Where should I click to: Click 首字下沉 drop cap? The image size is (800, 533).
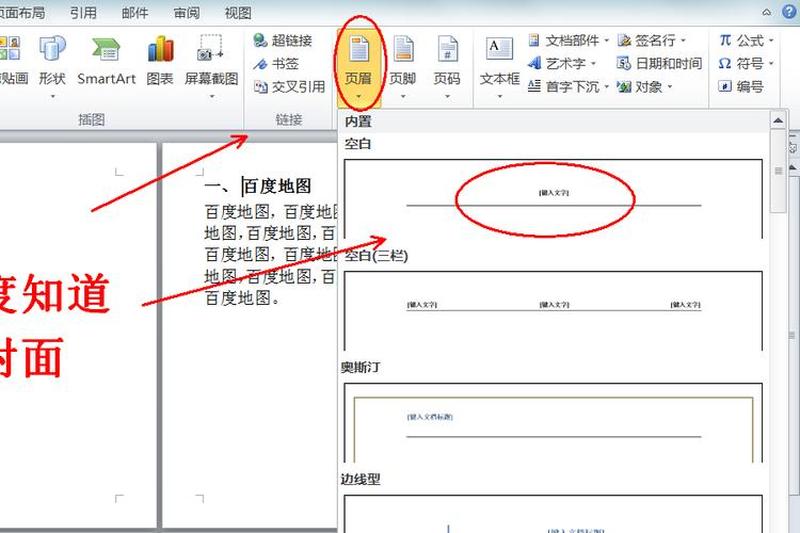pos(563,87)
